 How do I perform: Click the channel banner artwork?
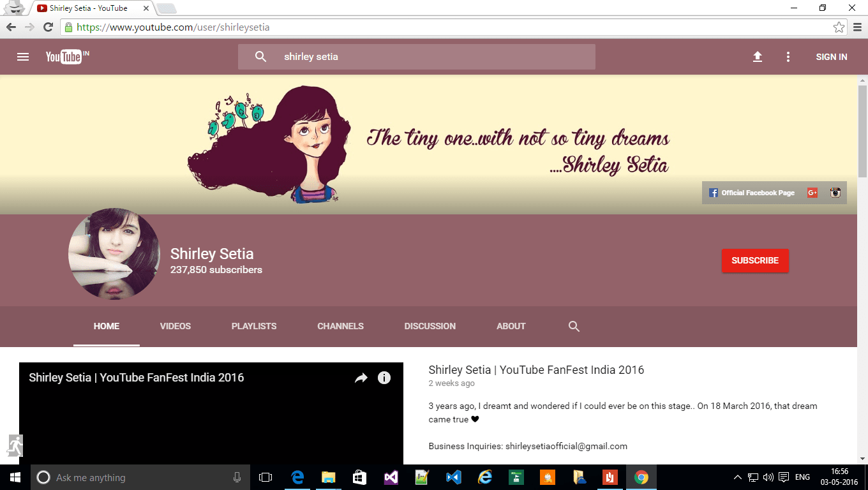tap(429, 145)
